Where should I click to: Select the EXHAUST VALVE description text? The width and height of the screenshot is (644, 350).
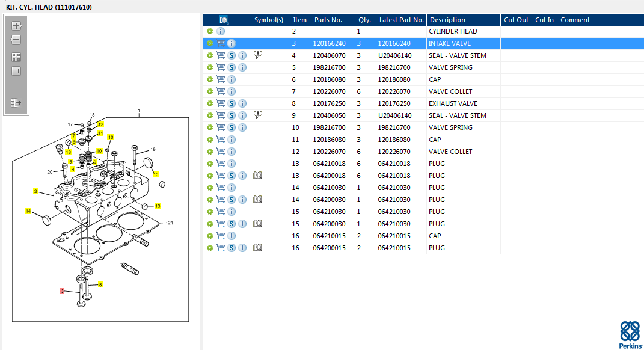pyautogui.click(x=453, y=103)
